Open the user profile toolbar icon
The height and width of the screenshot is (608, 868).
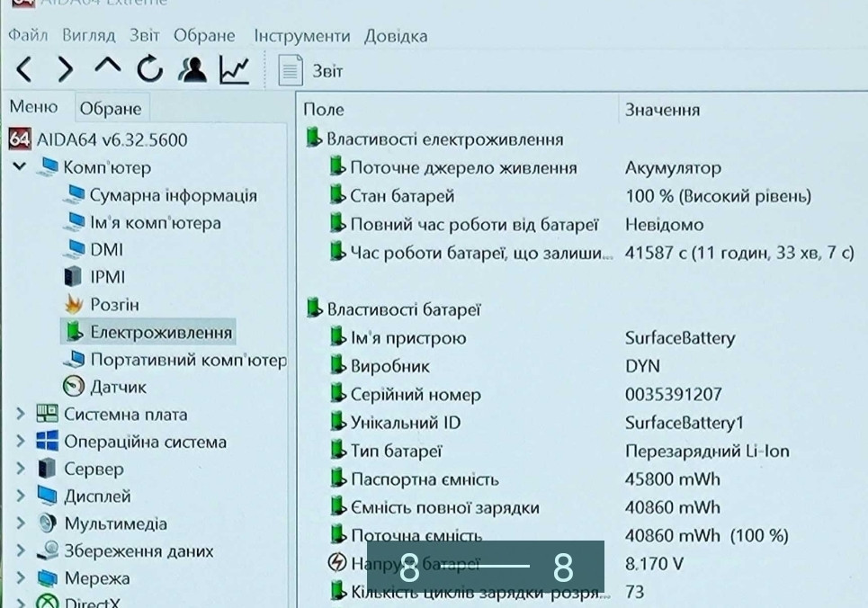[192, 69]
